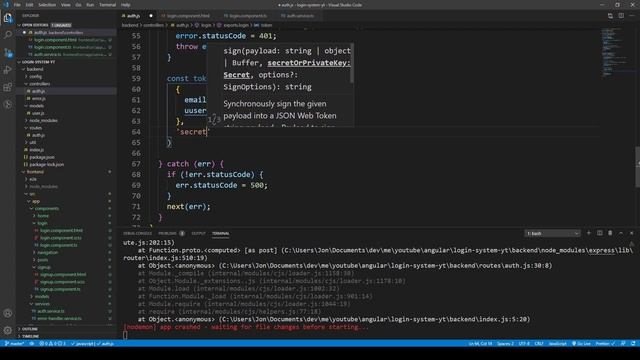Click the 'Spaces: 2' indentation indicator
The image size is (640, 360).
click(x=505, y=344)
